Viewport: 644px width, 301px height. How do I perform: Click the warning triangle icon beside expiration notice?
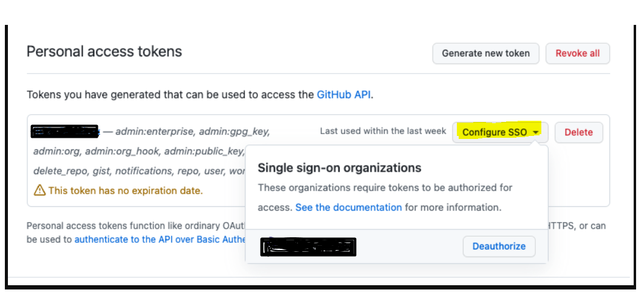[39, 191]
